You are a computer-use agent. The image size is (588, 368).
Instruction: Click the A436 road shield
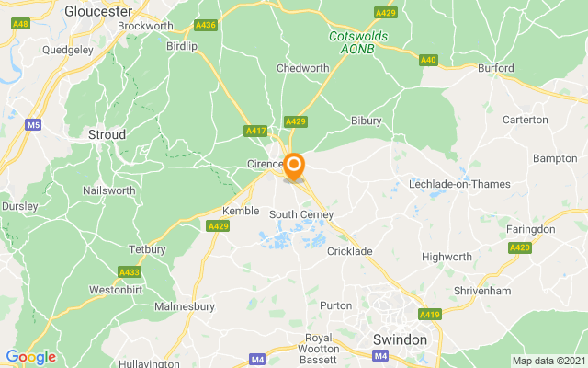(206, 25)
